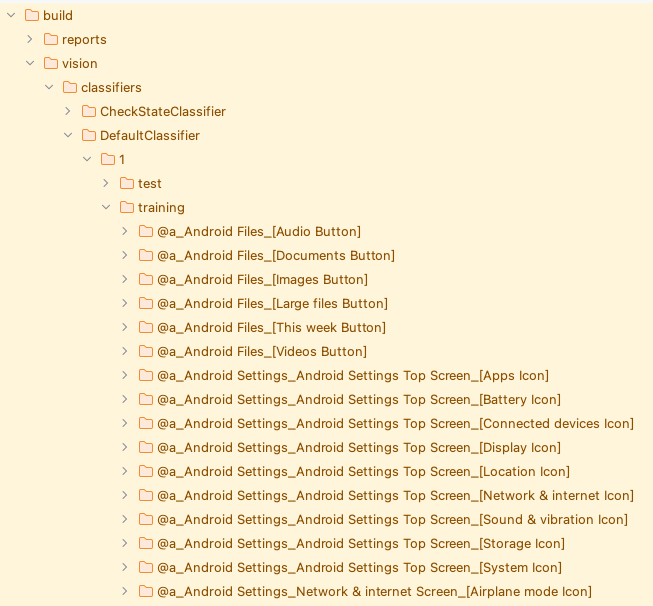This screenshot has height=606, width=653.
Task: Click the classifiers folder icon
Action: 70,87
